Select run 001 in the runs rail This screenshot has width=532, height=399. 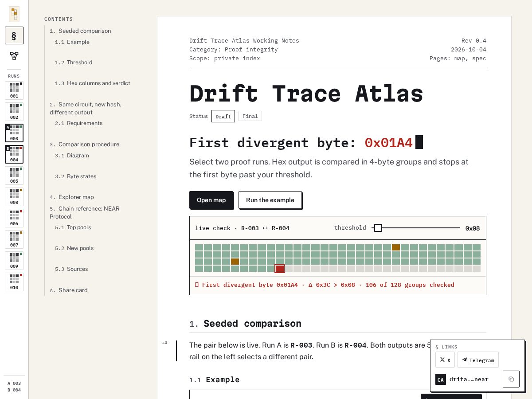[14, 90]
